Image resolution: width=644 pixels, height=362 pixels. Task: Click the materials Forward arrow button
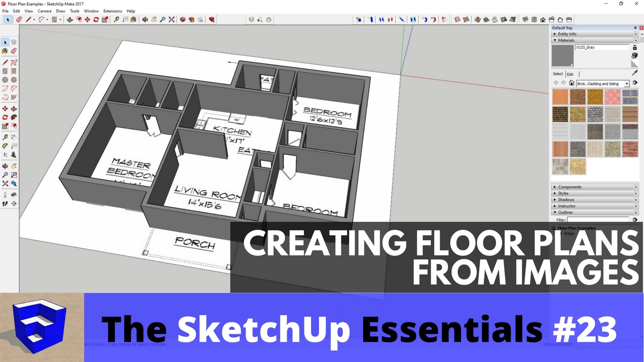[563, 82]
